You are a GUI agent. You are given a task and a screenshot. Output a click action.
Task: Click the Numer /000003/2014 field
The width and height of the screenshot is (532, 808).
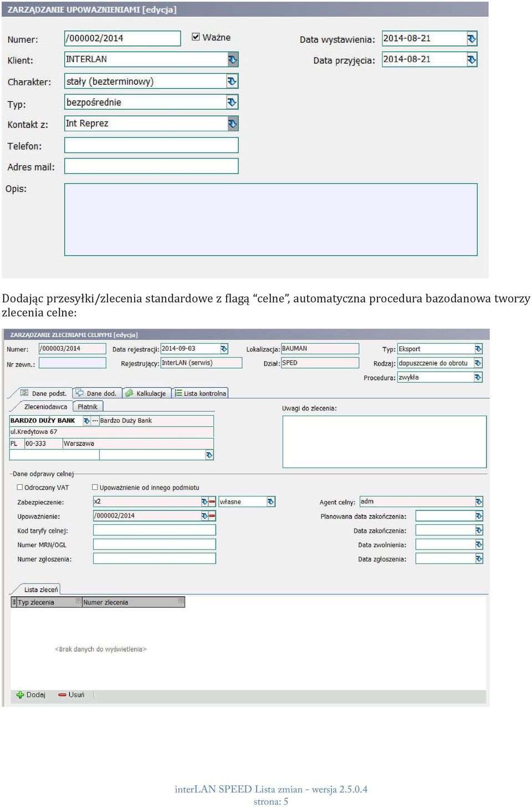[x=73, y=349]
